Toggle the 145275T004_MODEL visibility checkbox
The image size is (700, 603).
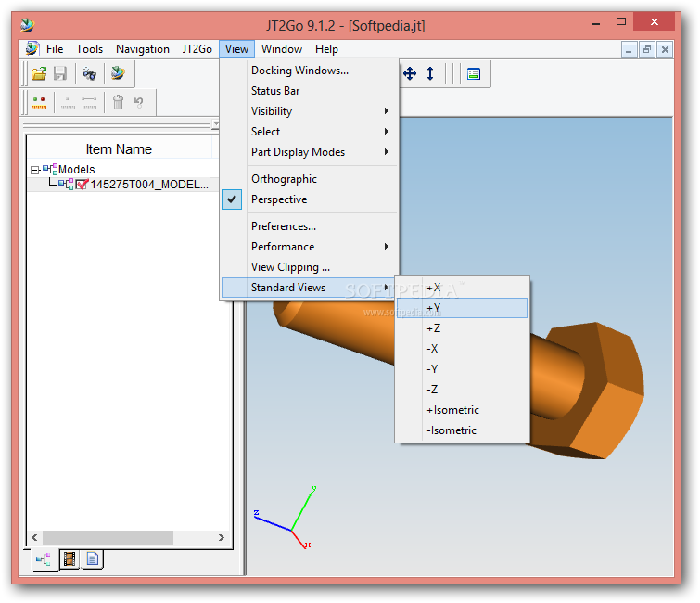(x=82, y=185)
